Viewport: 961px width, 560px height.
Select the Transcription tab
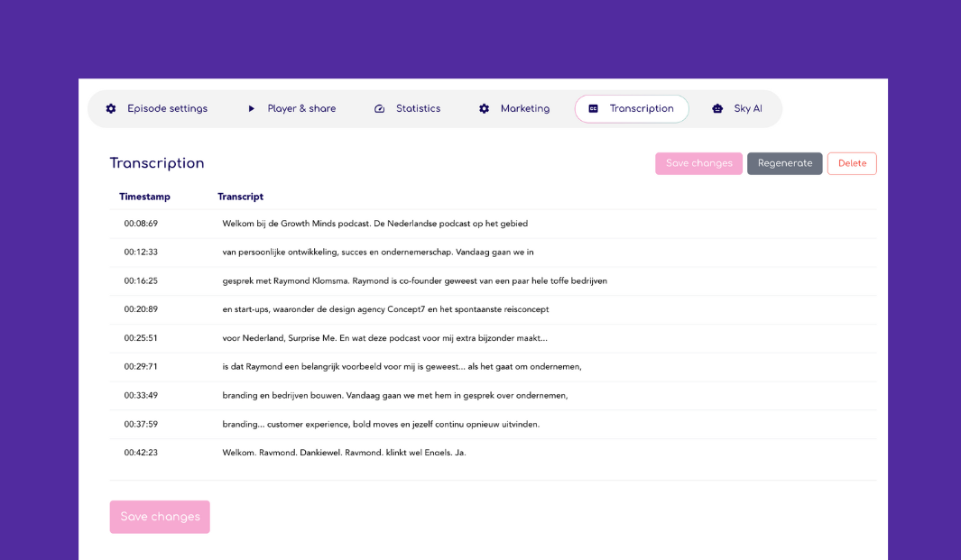[632, 108]
